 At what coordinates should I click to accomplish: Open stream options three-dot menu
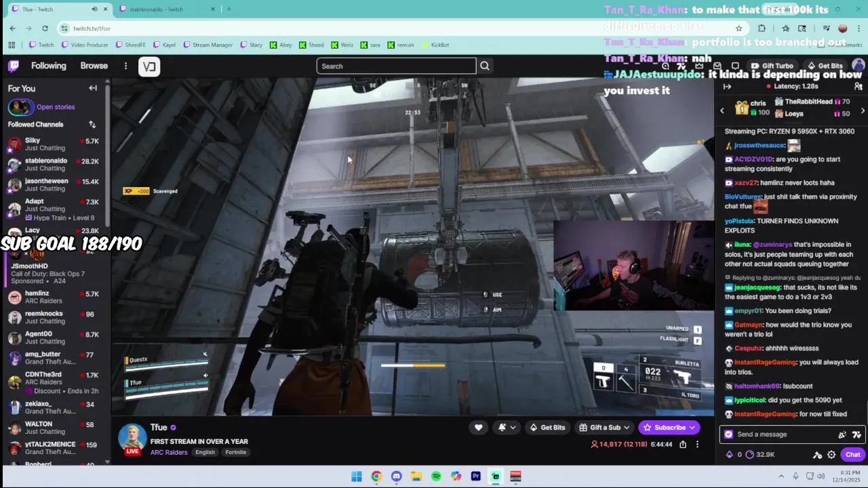pos(697,445)
